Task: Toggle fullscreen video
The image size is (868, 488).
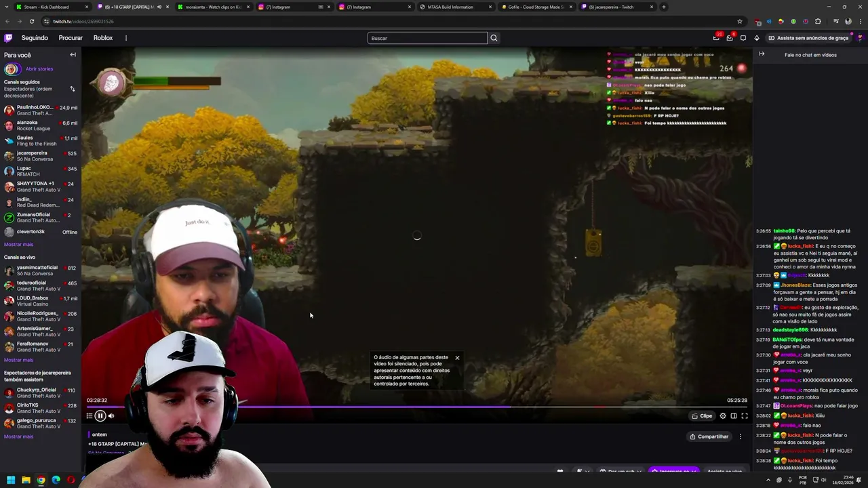Action: tap(745, 416)
